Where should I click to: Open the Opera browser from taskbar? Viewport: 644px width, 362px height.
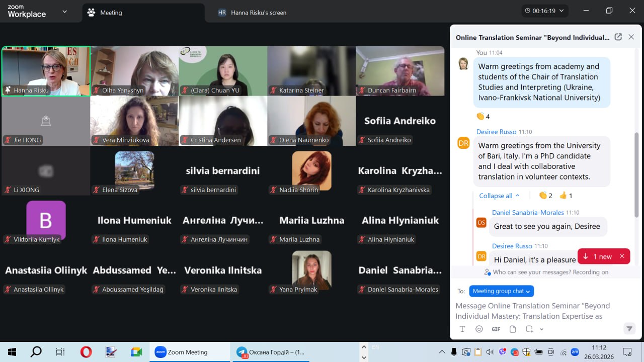click(x=86, y=352)
